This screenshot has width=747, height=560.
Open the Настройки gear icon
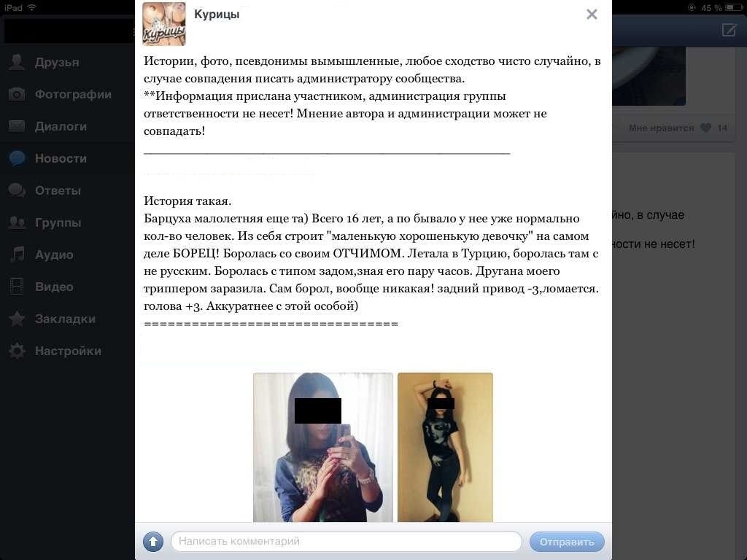point(18,351)
